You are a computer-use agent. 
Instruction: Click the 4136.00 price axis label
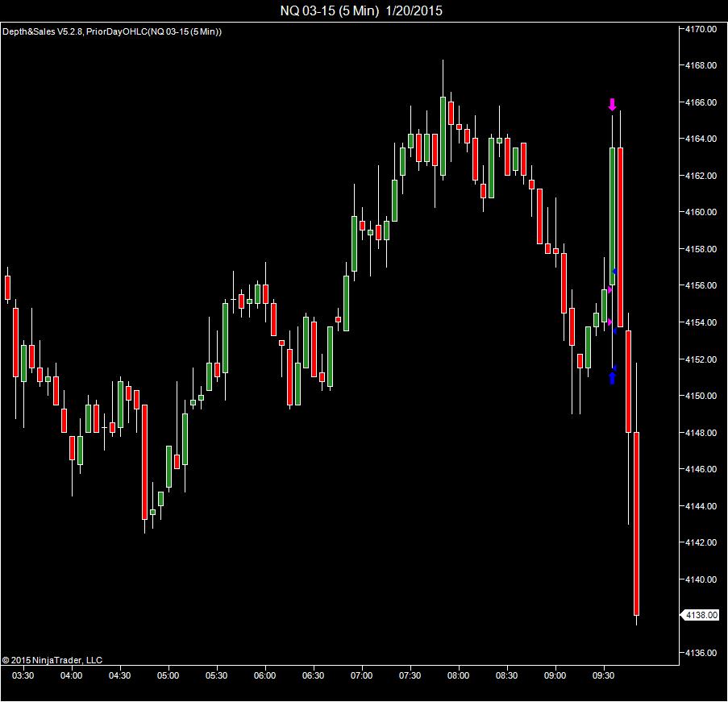tap(701, 652)
